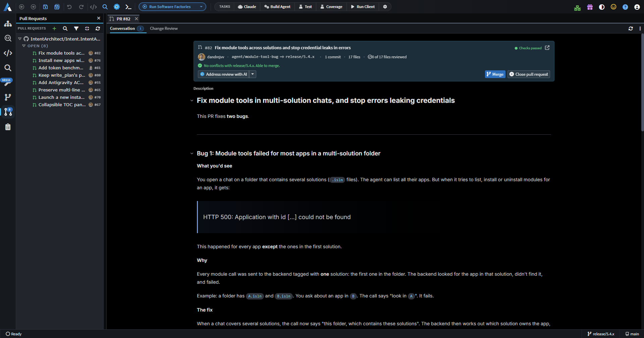Open the source control branch sidebar icon
The width and height of the screenshot is (644, 338).
pyautogui.click(x=8, y=97)
